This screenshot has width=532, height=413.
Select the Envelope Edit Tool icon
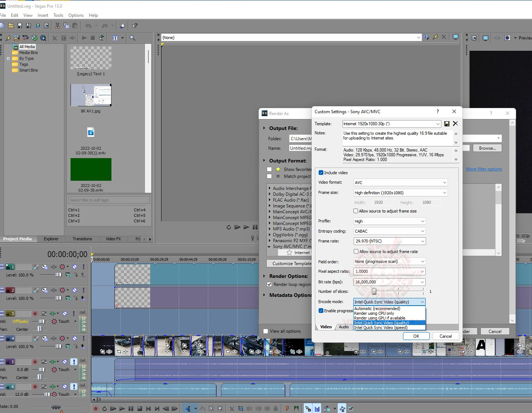click(x=203, y=409)
